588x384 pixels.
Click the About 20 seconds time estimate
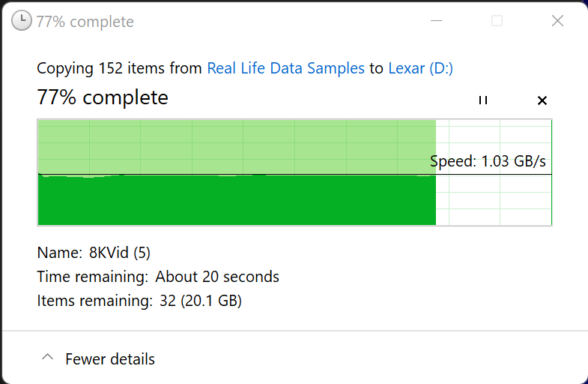(x=217, y=277)
